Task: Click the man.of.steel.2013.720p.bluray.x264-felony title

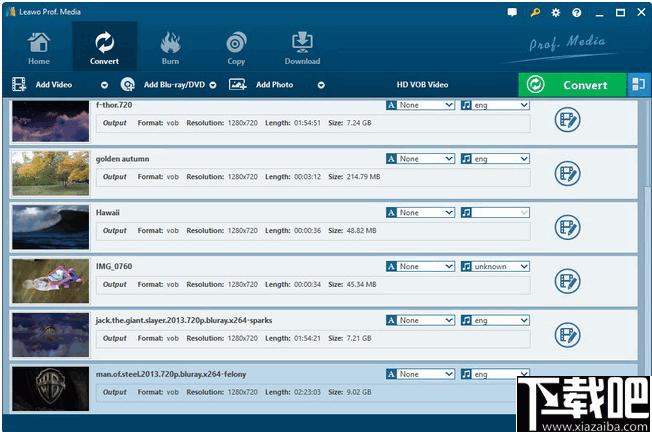Action: (171, 374)
